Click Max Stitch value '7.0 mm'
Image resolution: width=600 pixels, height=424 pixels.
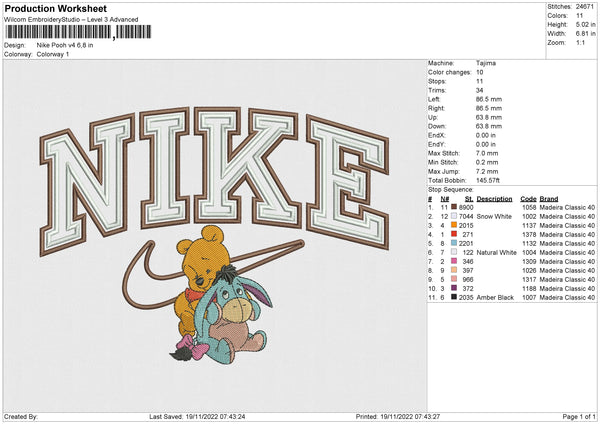pos(487,153)
